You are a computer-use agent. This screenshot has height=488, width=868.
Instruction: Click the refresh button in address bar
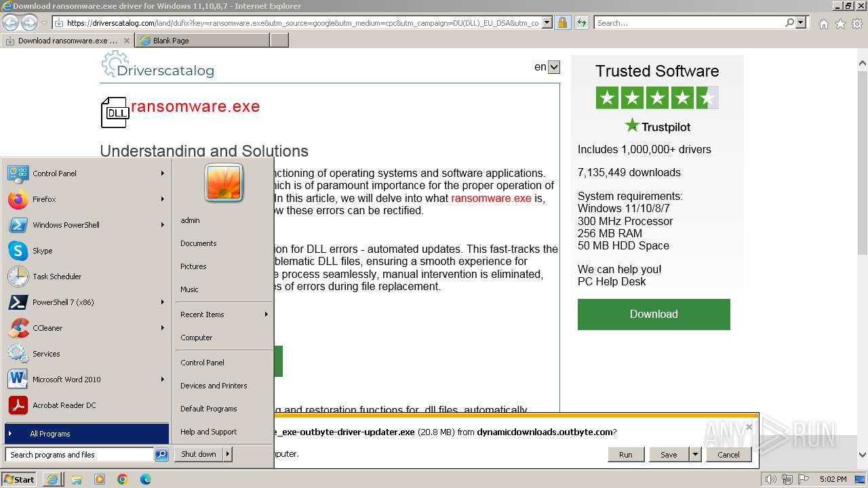coord(581,23)
